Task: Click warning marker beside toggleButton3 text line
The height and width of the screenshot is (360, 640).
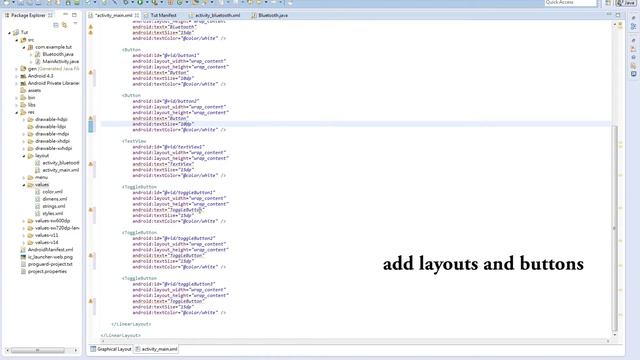Action: click(91, 301)
